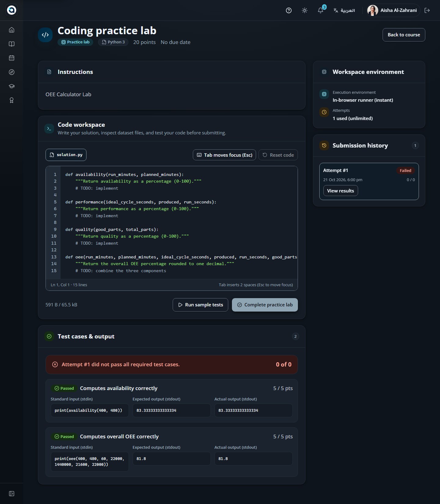Click the logout icon in header
This screenshot has width=440, height=504.
(x=427, y=10)
